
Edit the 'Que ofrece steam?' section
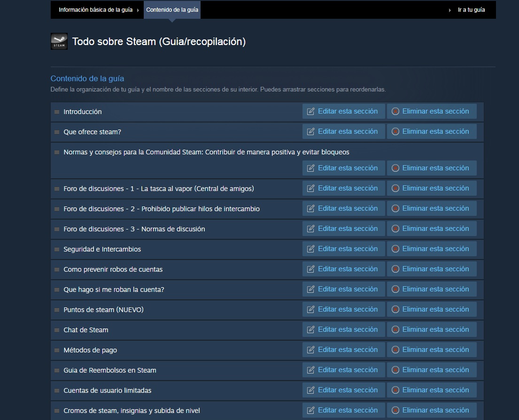click(x=343, y=131)
